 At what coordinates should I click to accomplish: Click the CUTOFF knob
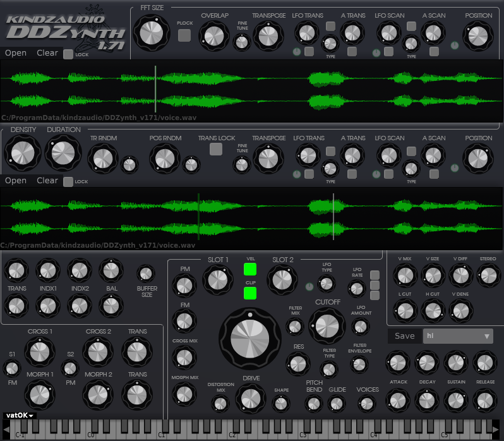(327, 326)
